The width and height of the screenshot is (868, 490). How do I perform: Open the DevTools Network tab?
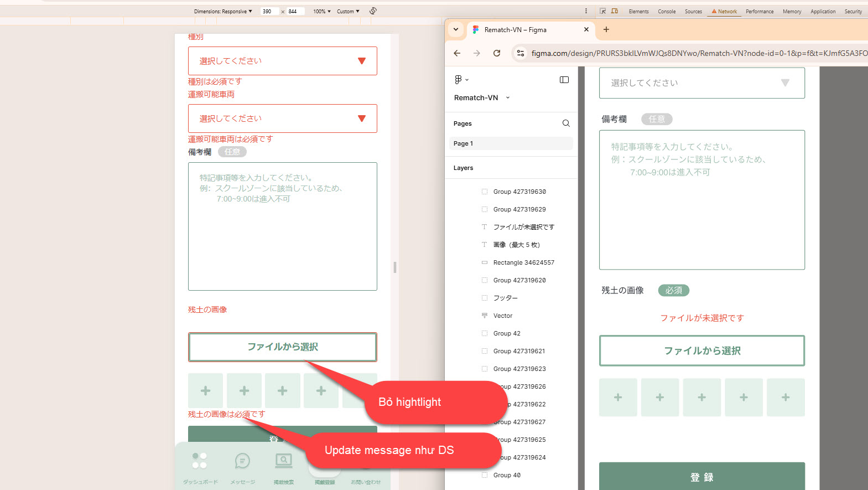725,11
